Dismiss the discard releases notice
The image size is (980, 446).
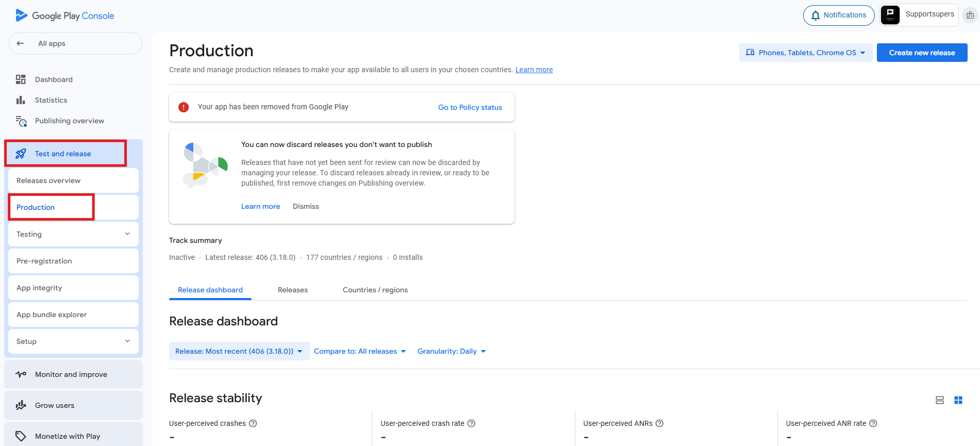[x=306, y=206]
